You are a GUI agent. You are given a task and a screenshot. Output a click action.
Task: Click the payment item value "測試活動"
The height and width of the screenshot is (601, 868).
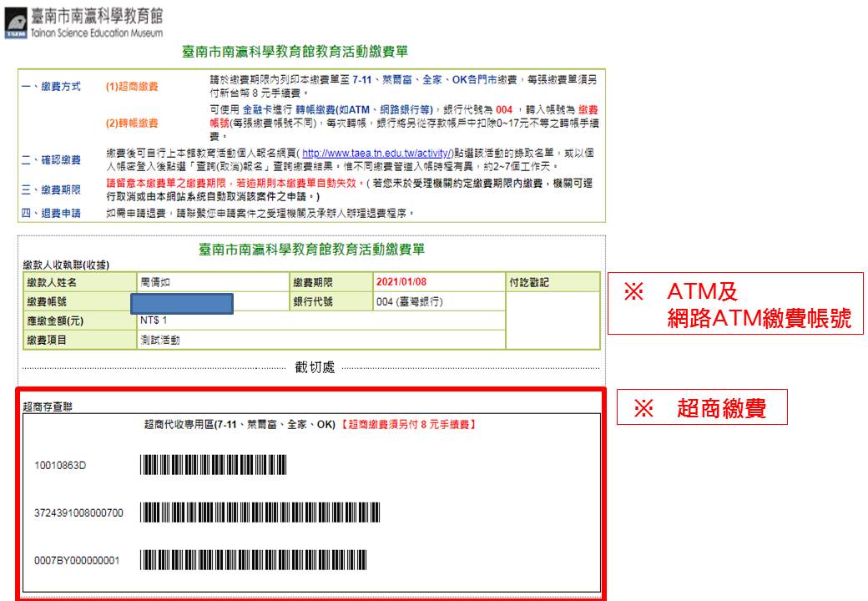[x=160, y=340]
